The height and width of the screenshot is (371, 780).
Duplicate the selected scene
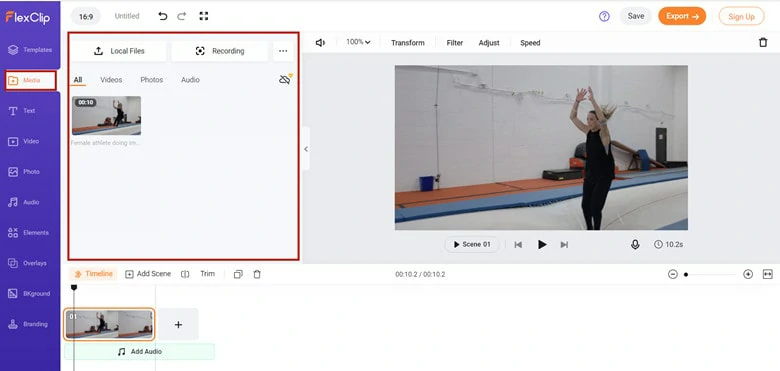[238, 274]
